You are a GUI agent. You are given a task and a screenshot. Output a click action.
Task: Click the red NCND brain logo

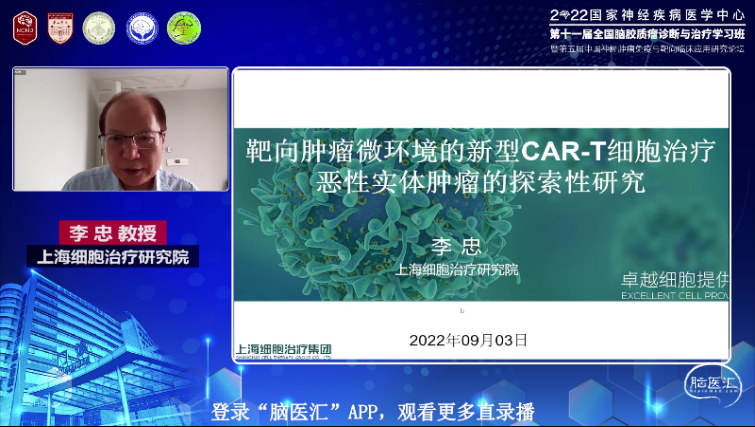[24, 27]
